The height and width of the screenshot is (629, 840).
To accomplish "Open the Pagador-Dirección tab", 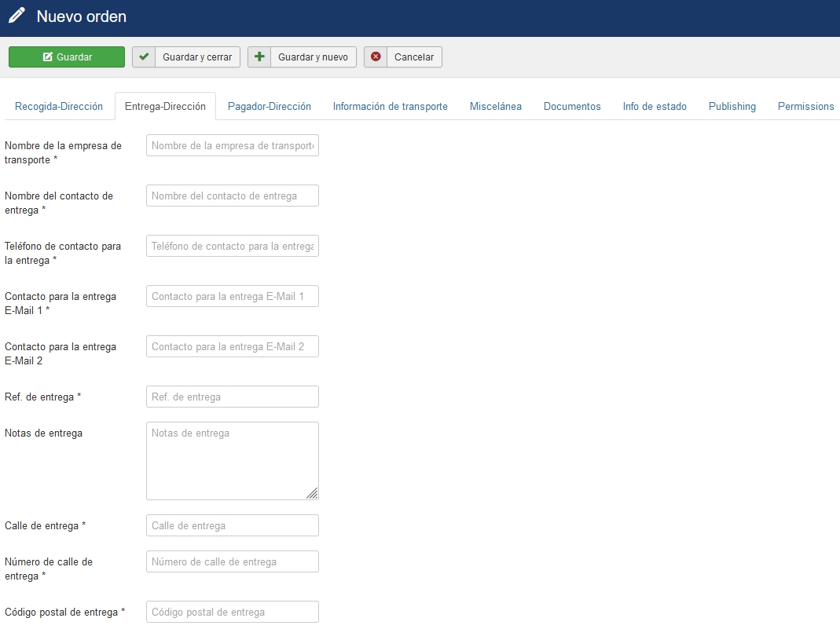I will click(x=270, y=106).
